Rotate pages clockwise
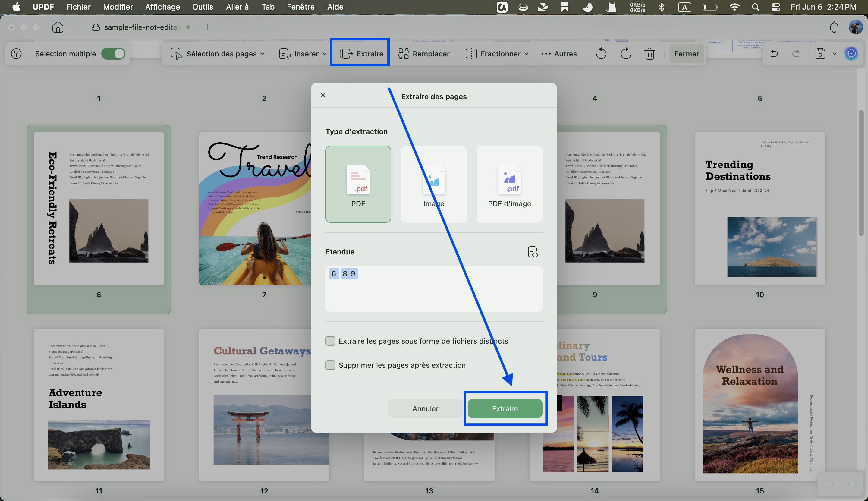 tap(625, 54)
